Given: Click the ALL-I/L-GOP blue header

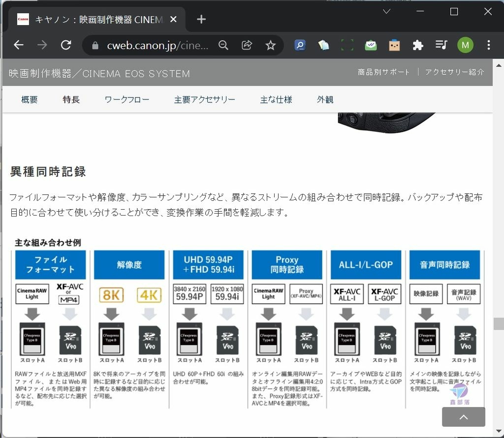Looking at the screenshot, I should click(366, 265).
